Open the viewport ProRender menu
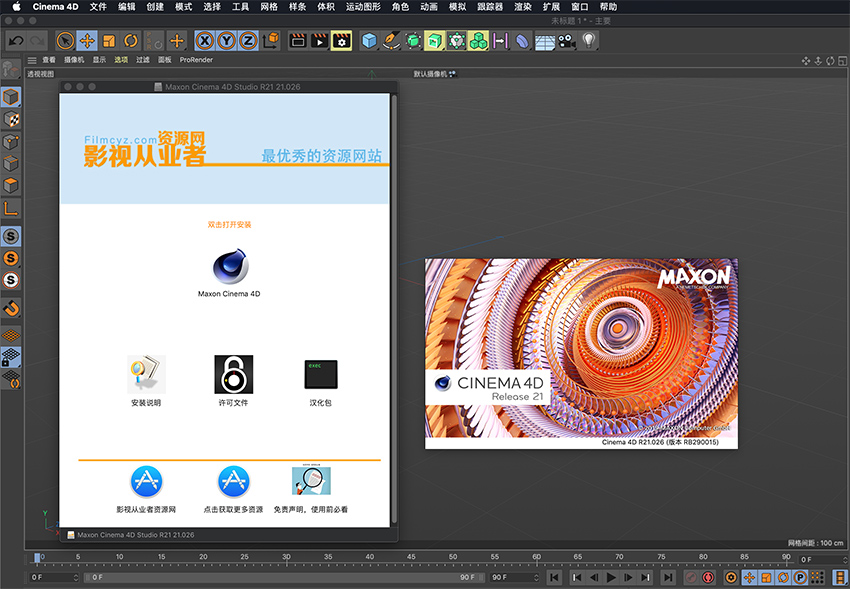This screenshot has width=850, height=589. tap(196, 60)
